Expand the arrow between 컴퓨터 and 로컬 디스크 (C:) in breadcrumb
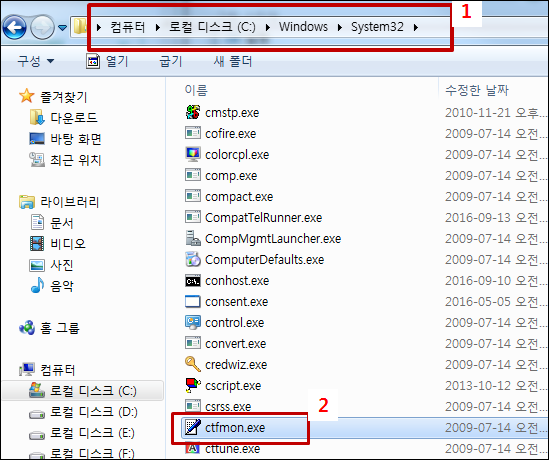 tap(157, 27)
